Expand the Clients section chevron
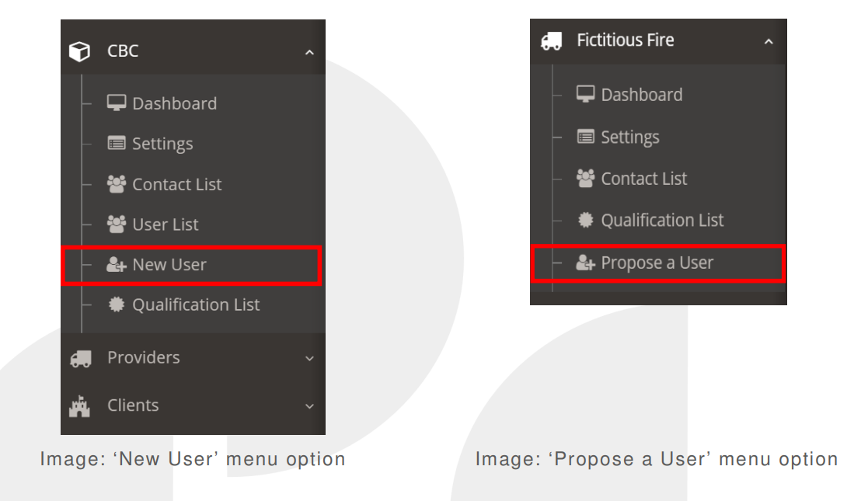The width and height of the screenshot is (868, 501). (309, 406)
